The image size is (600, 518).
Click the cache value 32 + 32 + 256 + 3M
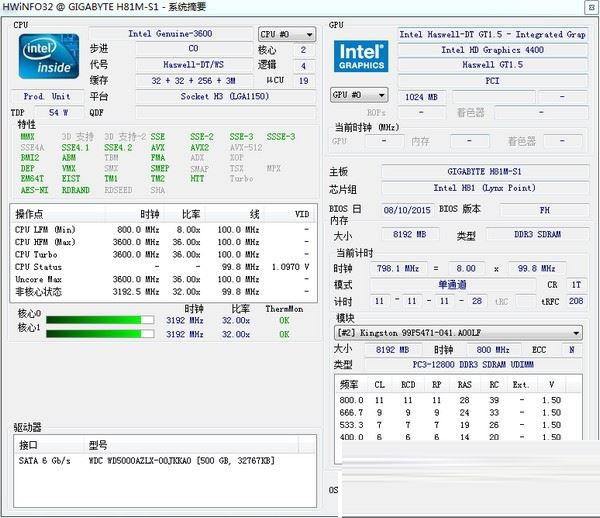click(194, 81)
